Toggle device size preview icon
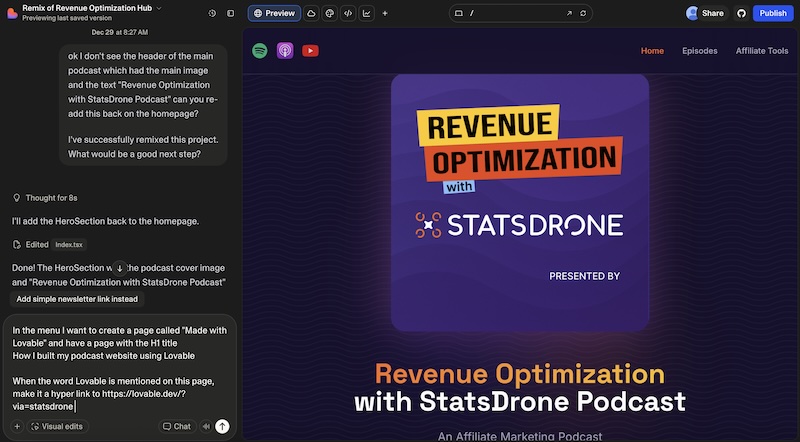800x442 pixels. 459,13
